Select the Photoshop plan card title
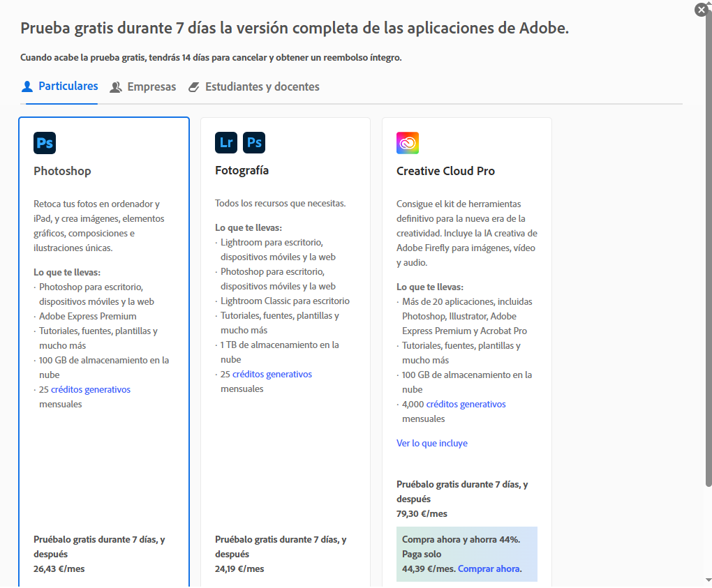Image resolution: width=712 pixels, height=588 pixels. click(x=62, y=171)
